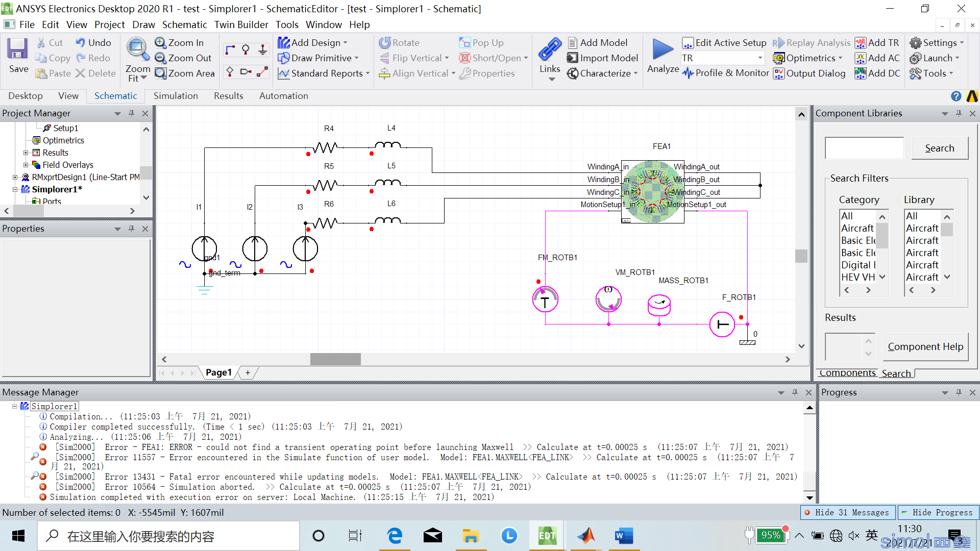The height and width of the screenshot is (551, 980).
Task: Open Links chain icon
Action: click(x=550, y=49)
